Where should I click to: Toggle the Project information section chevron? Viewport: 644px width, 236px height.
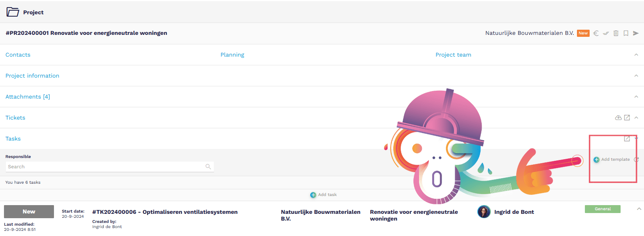pyautogui.click(x=636, y=76)
